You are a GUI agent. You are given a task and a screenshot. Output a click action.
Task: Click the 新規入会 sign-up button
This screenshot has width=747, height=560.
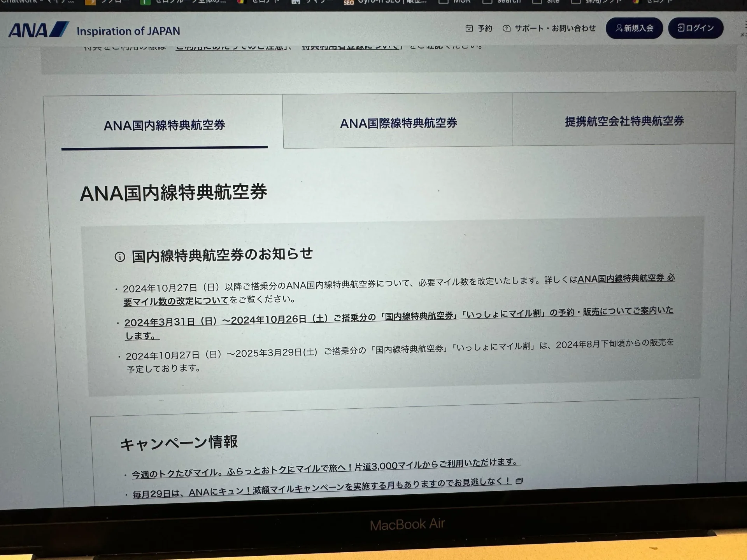[x=634, y=28]
